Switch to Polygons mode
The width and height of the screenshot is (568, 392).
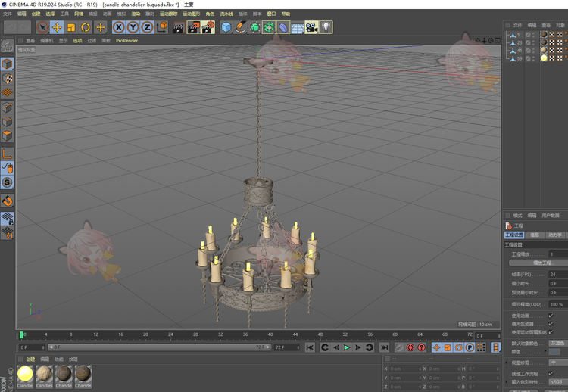pyautogui.click(x=8, y=136)
